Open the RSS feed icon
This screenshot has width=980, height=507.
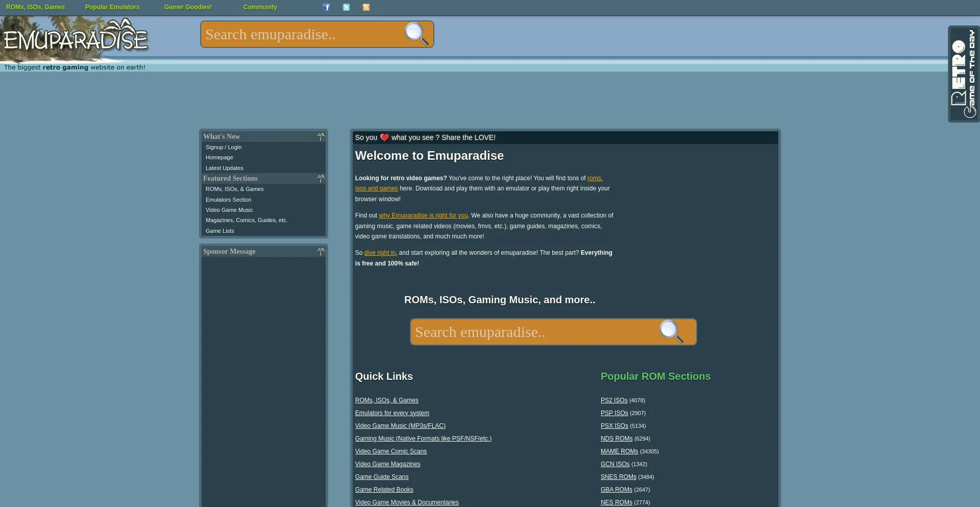coord(366,7)
